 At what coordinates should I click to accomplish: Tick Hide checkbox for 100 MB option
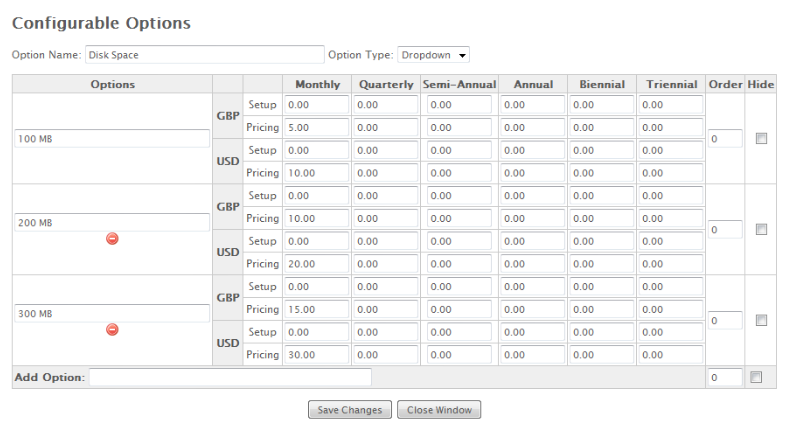761,138
